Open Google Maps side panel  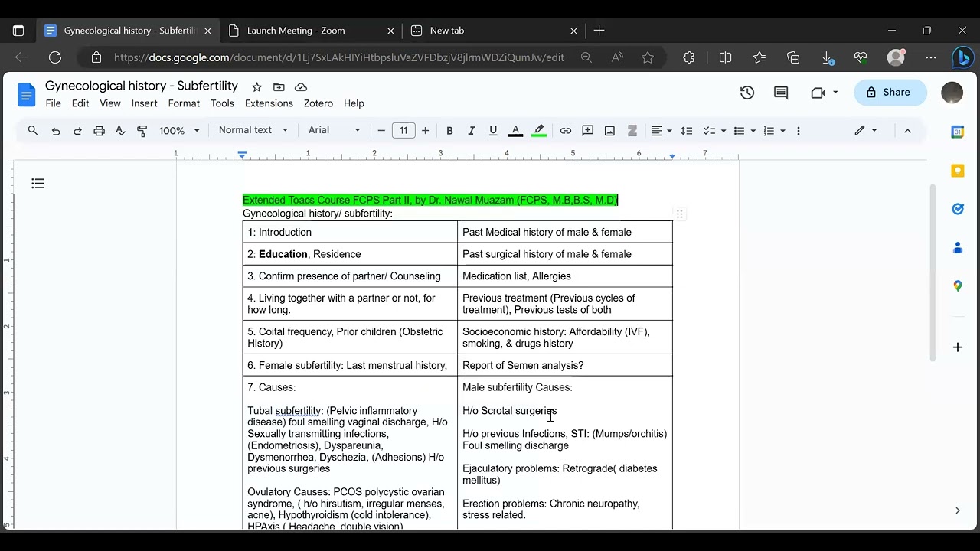[x=958, y=286]
